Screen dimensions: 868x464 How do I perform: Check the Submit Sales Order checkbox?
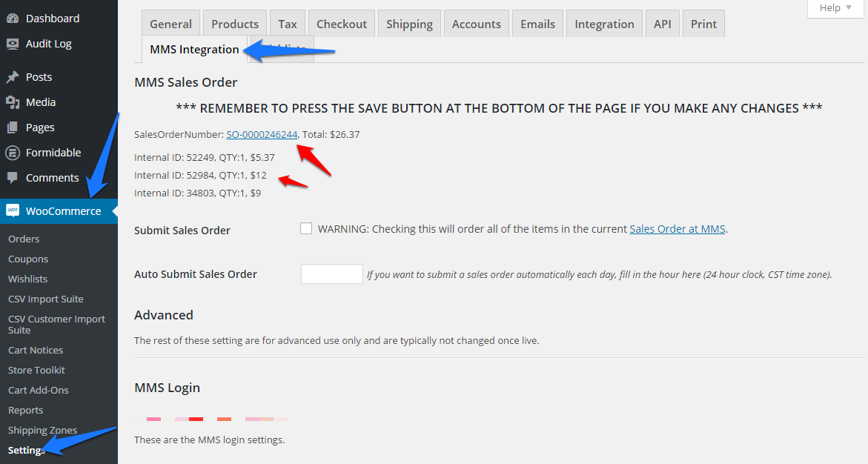point(306,228)
